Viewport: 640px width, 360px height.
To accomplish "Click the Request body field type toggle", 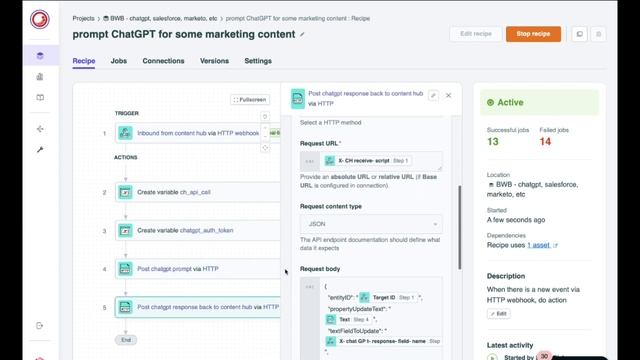I will click(x=310, y=287).
